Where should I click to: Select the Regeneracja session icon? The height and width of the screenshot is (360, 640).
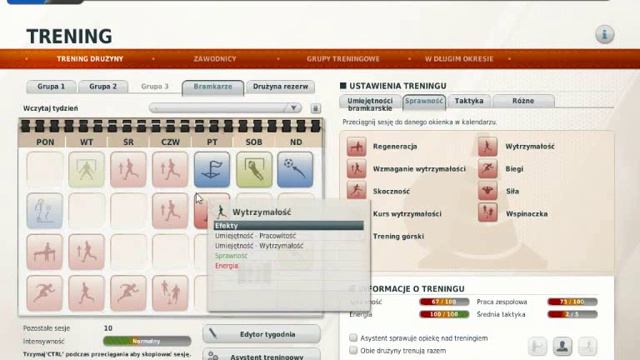(x=356, y=147)
